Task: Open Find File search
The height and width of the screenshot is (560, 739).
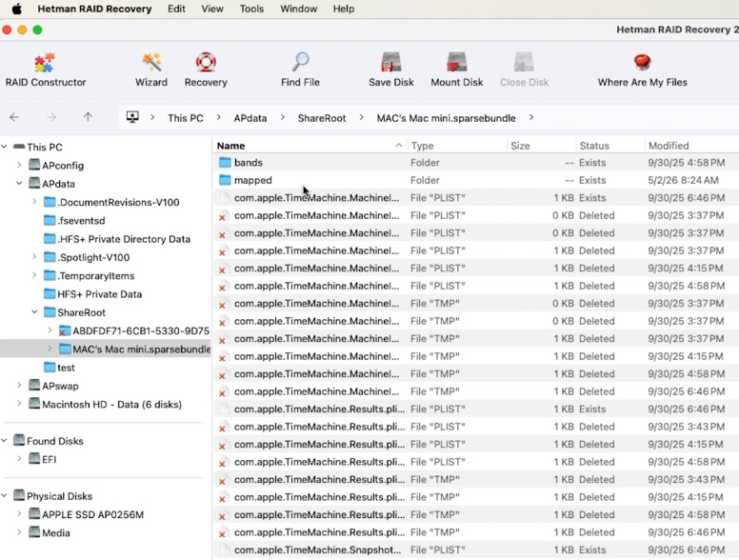Action: point(300,70)
